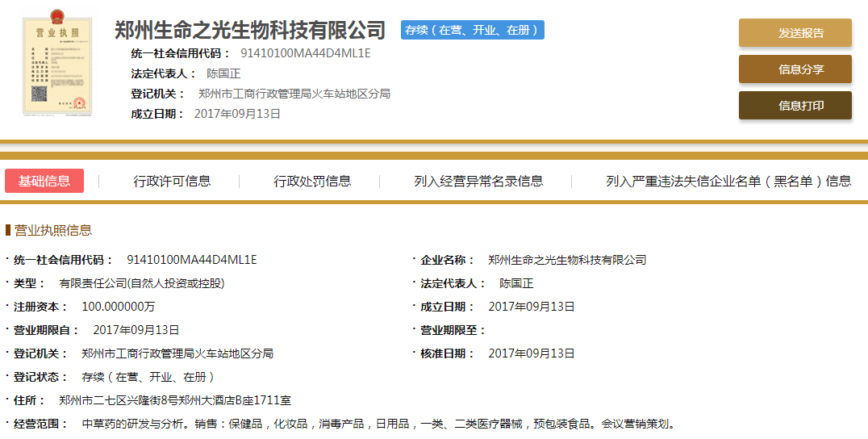Click type value 有限责任公司(自然人投资或控股)
Image resolution: width=868 pixels, height=439 pixels.
pos(142,283)
